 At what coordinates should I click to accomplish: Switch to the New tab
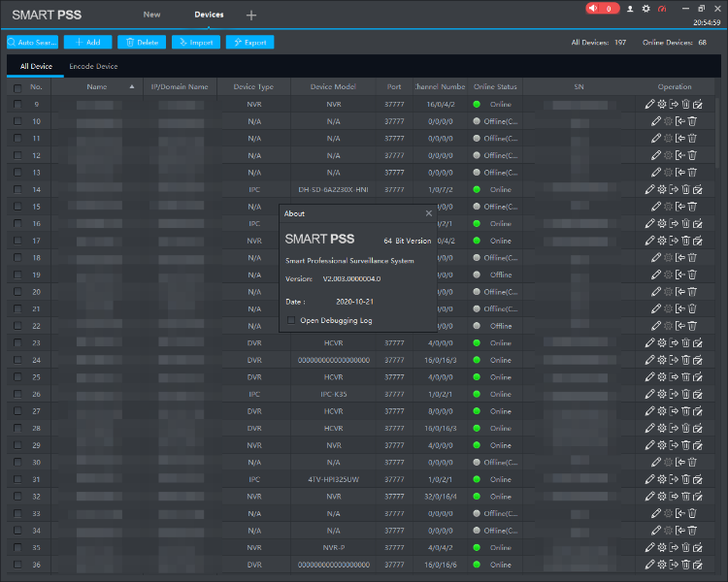[151, 15]
